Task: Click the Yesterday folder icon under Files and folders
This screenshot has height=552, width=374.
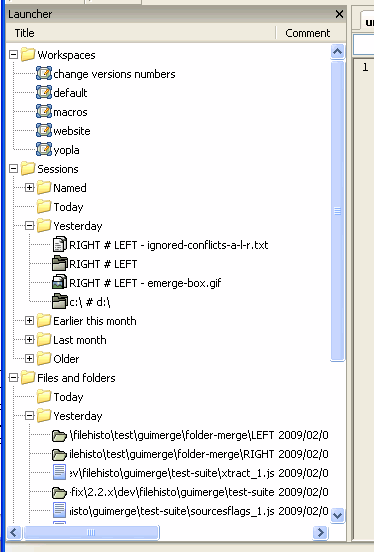Action: [44, 416]
